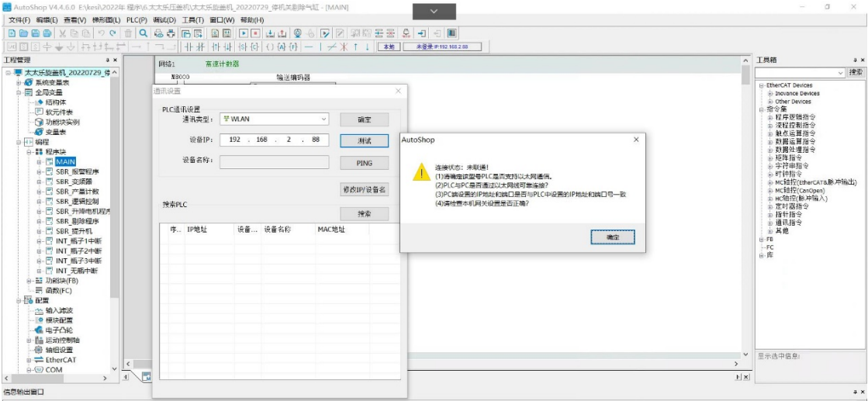Insert an application instruction {A} element
This screenshot has width=868, height=401.
pyautogui.click(x=282, y=47)
